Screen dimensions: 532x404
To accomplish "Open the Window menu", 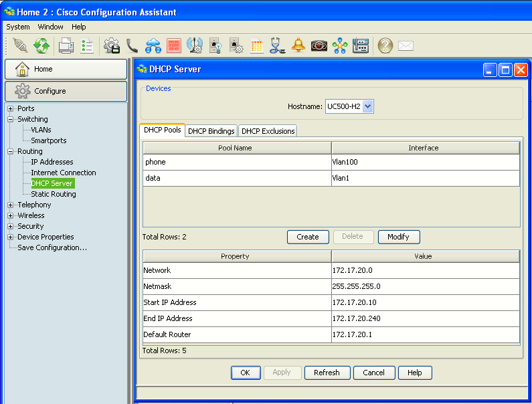I will pos(50,27).
